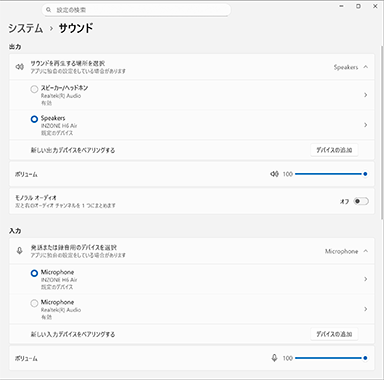Open Microphone INZONE H6 Air properties chevron
This screenshot has width=384, height=380.
(x=366, y=279)
